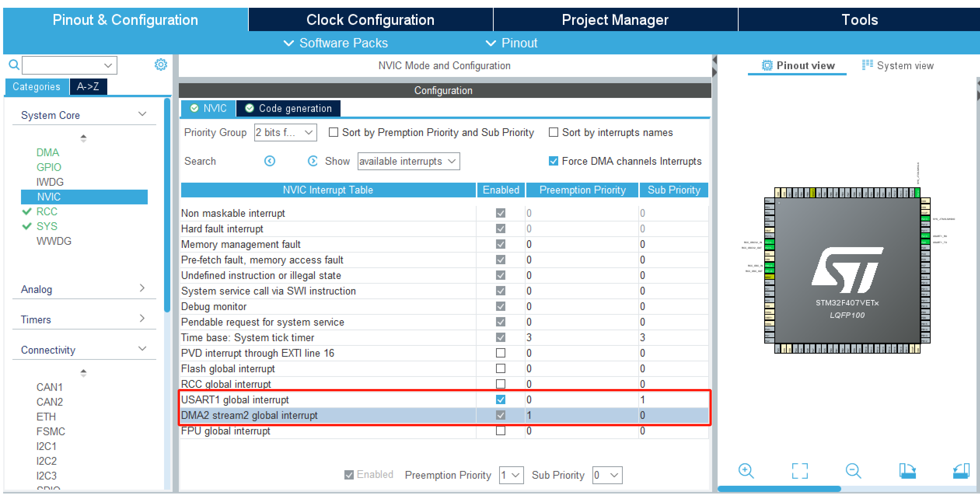This screenshot has height=497, width=980.
Task: Switch to Clock Configuration tab
Action: tap(370, 20)
